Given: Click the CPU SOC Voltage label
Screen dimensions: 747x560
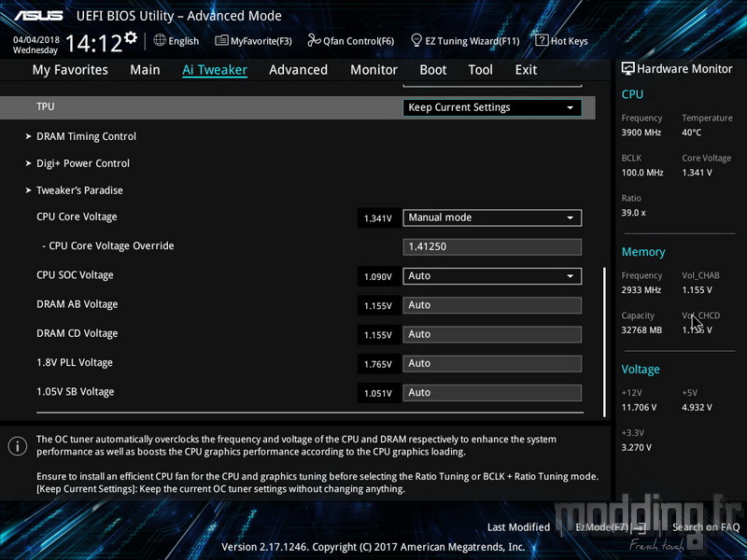Looking at the screenshot, I should (x=75, y=275).
